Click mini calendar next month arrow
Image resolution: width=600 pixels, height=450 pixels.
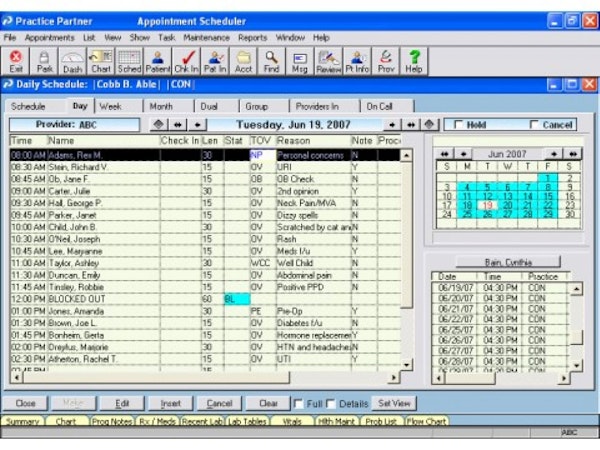coord(554,154)
